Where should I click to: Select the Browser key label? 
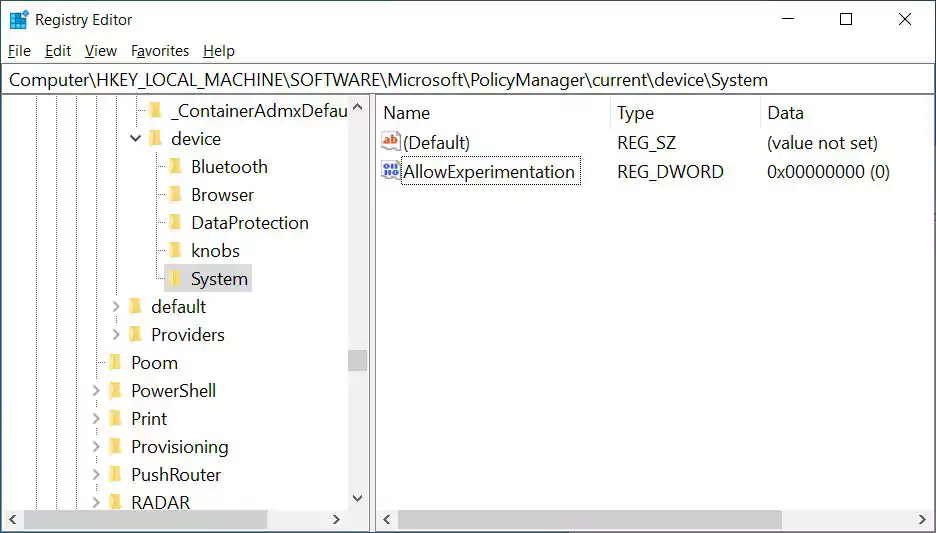pos(223,195)
